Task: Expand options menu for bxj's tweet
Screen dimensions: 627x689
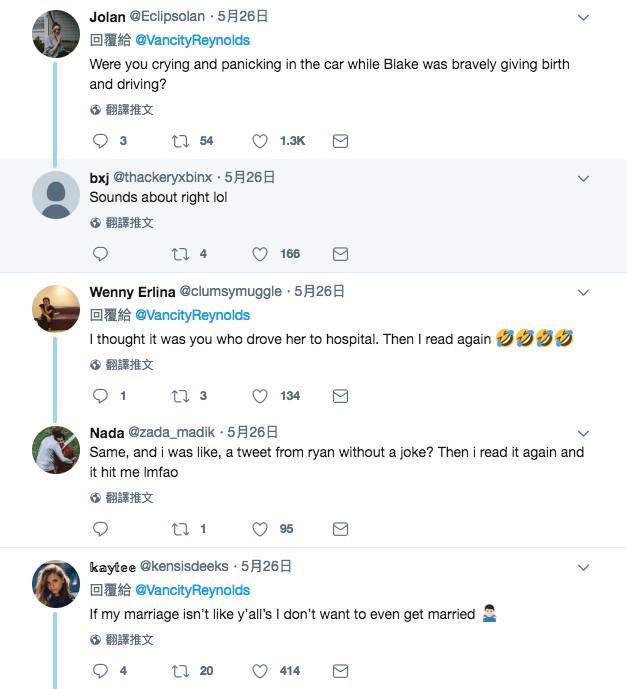Action: click(585, 178)
